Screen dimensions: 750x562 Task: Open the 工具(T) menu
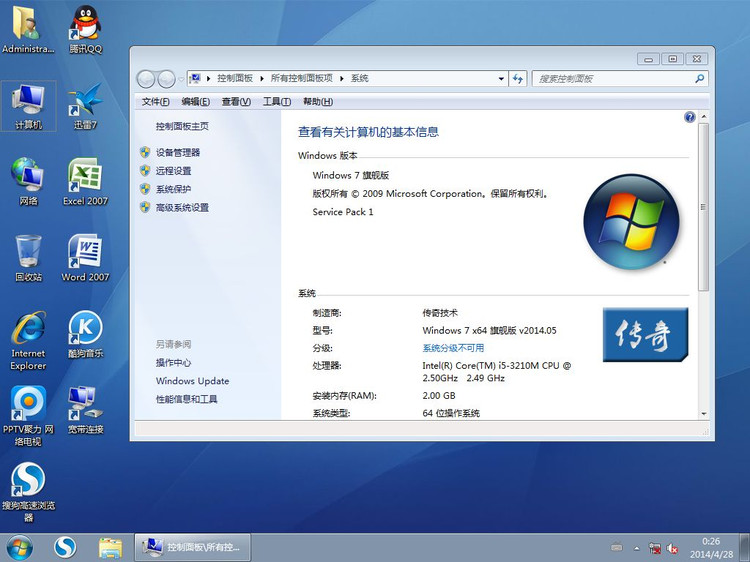(277, 101)
